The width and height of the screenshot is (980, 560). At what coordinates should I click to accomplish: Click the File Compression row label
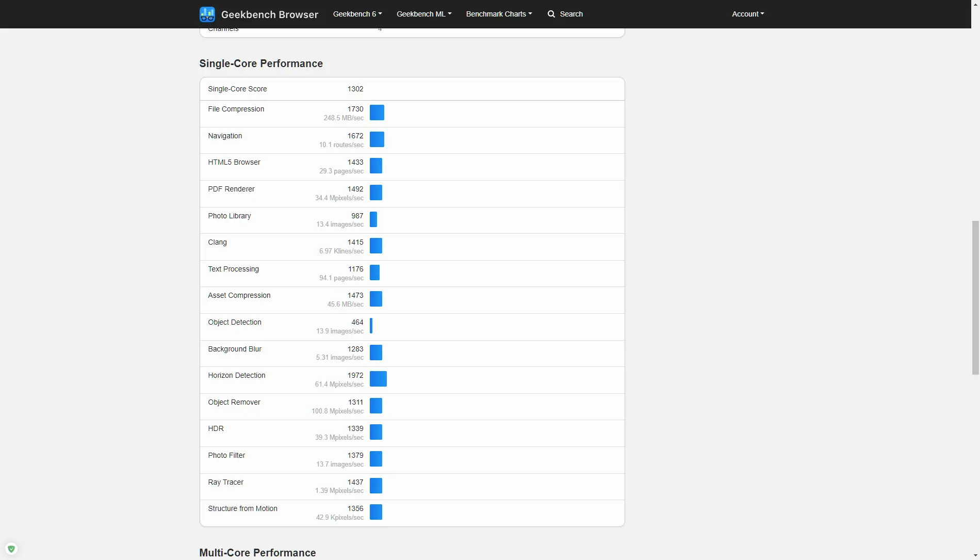pyautogui.click(x=236, y=109)
